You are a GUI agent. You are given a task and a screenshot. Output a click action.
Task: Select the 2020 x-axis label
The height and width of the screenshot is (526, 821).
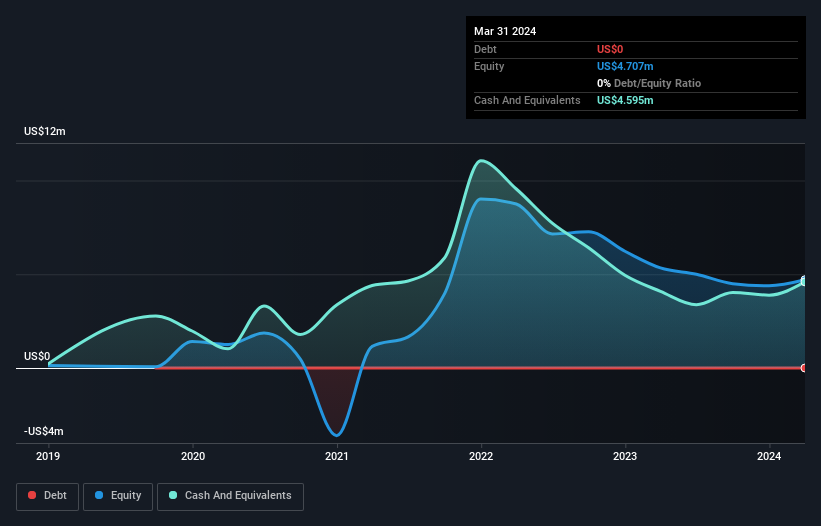193,456
